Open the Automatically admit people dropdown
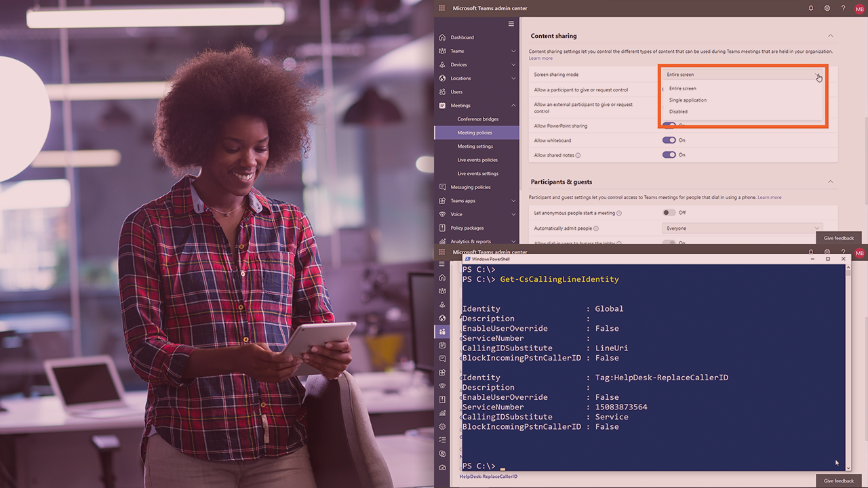Screen dimensions: 868x488 pos(743,228)
